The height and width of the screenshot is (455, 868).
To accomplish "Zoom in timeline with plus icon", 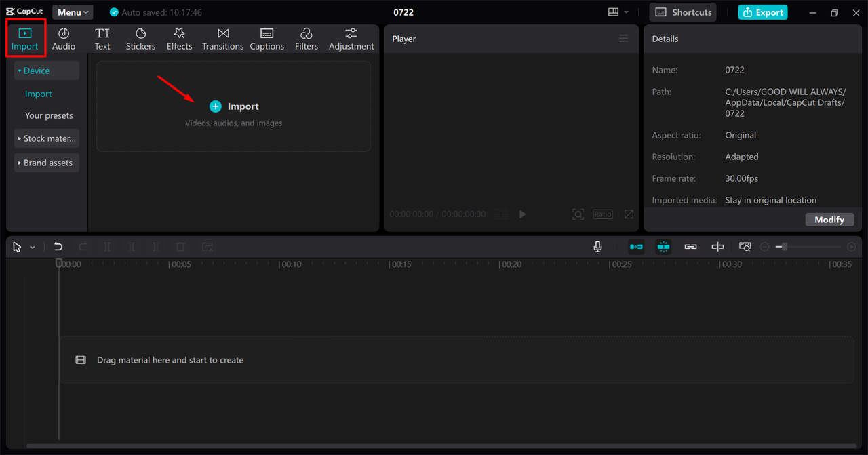I will (851, 247).
